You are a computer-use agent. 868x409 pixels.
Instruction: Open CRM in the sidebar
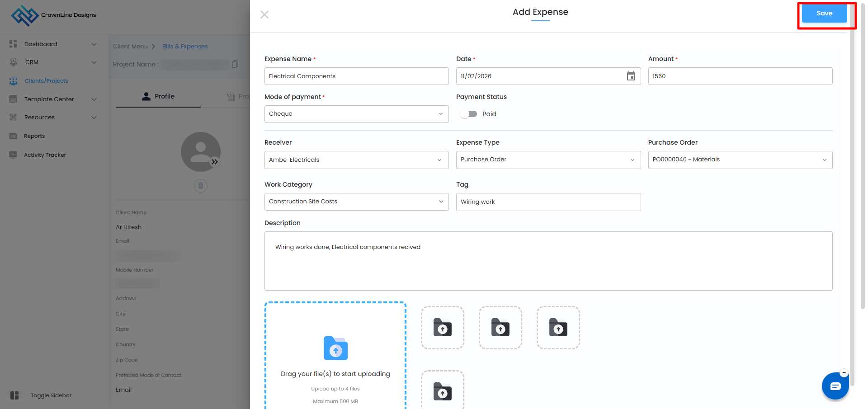tap(32, 62)
